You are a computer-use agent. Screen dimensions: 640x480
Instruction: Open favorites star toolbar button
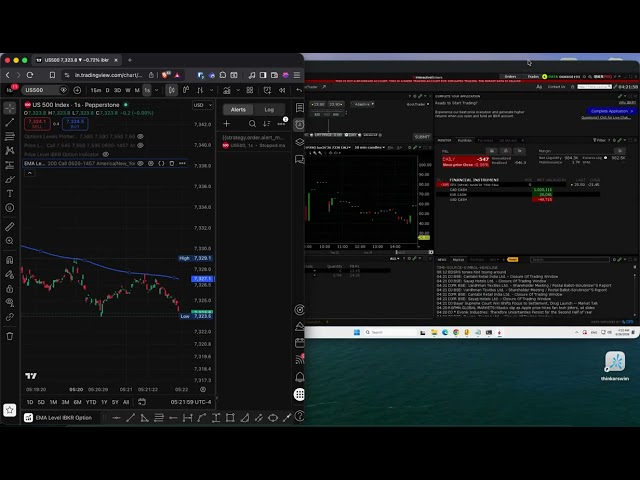pos(10,410)
